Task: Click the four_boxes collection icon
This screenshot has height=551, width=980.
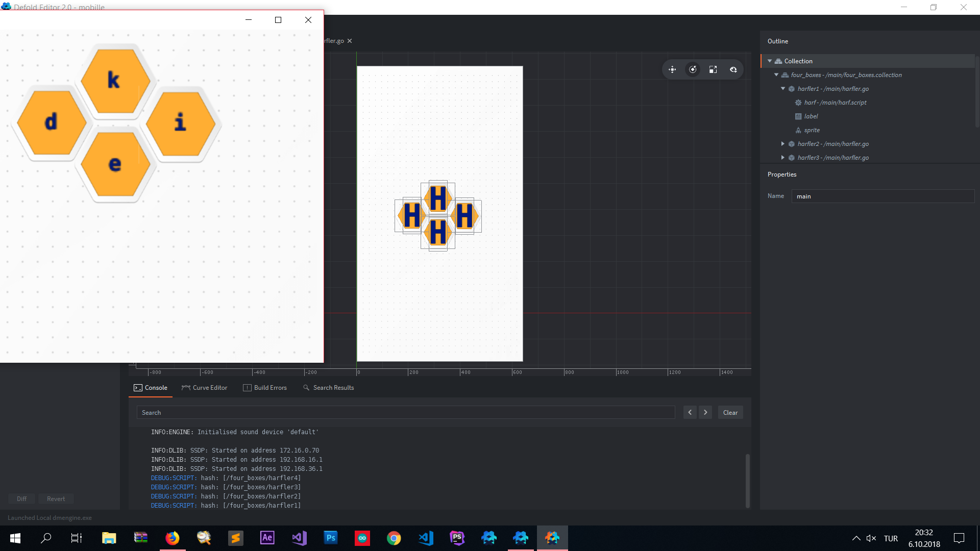Action: pyautogui.click(x=785, y=75)
